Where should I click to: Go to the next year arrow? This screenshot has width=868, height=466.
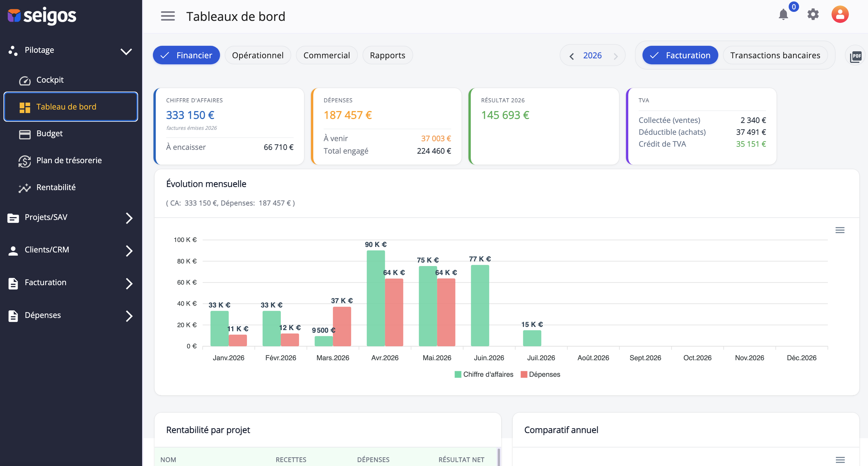(616, 56)
